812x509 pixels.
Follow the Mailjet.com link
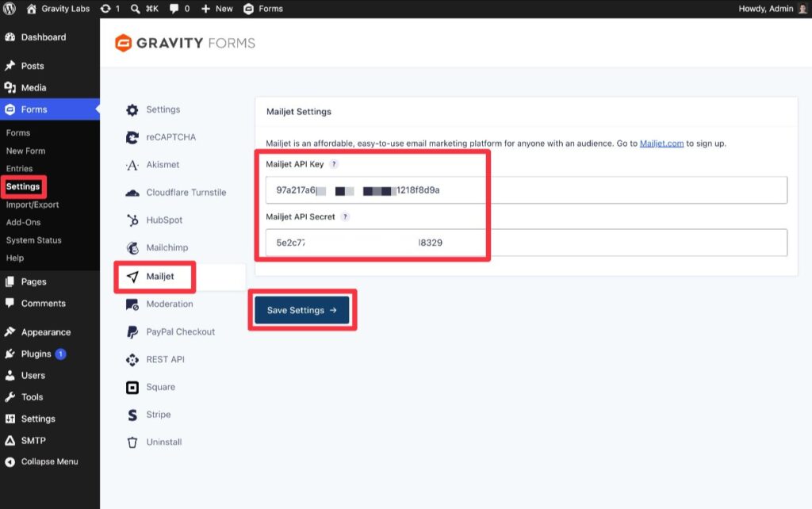click(661, 144)
